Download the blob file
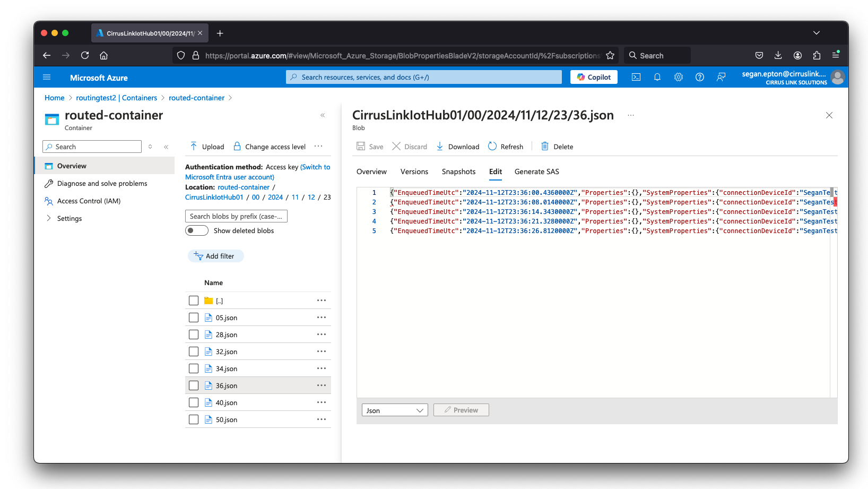The image size is (868, 489). tap(457, 147)
